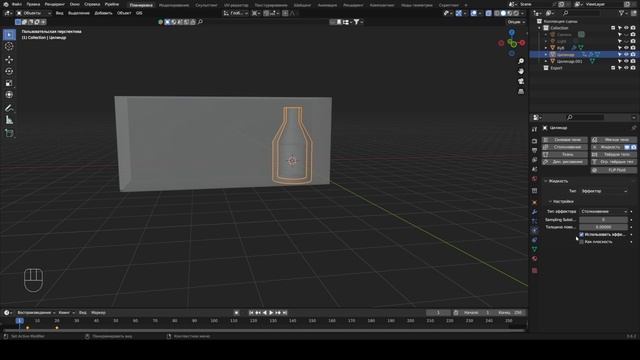This screenshot has height=360, width=640.
Task: Click the Sampling Substeps value field
Action: [603, 220]
